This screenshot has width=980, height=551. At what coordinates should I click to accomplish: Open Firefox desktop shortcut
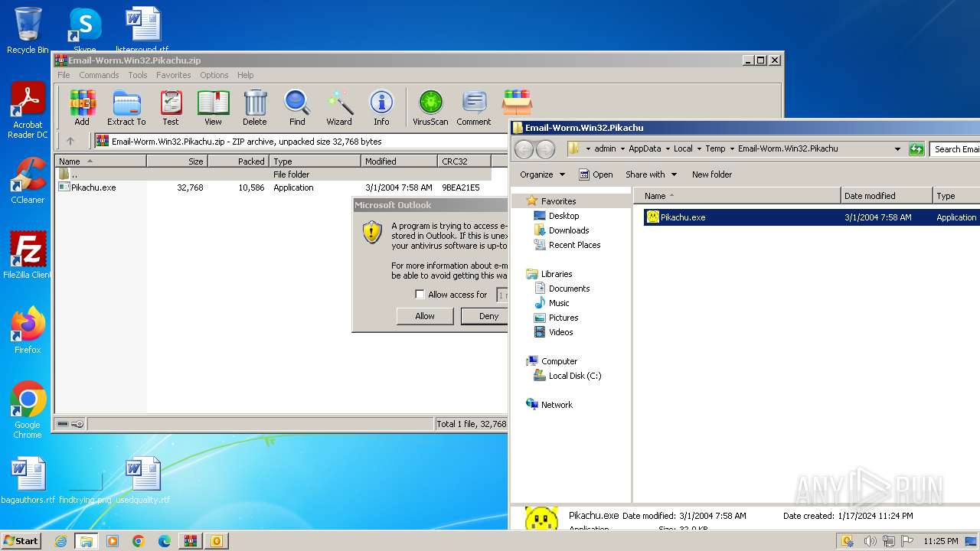click(x=28, y=331)
